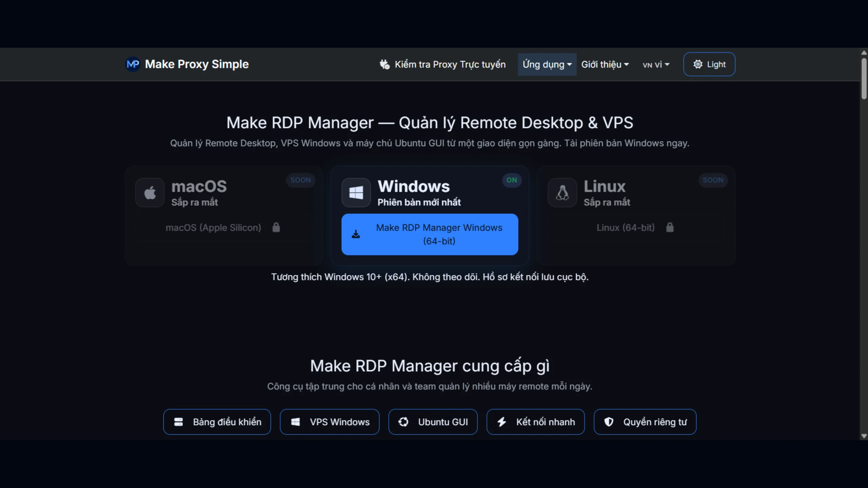
Task: Toggle the Light theme button
Action: point(709,64)
